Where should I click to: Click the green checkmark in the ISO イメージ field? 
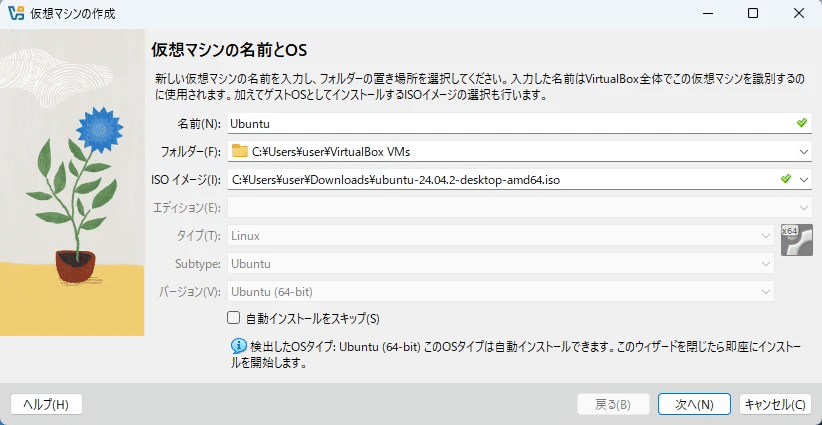(785, 179)
